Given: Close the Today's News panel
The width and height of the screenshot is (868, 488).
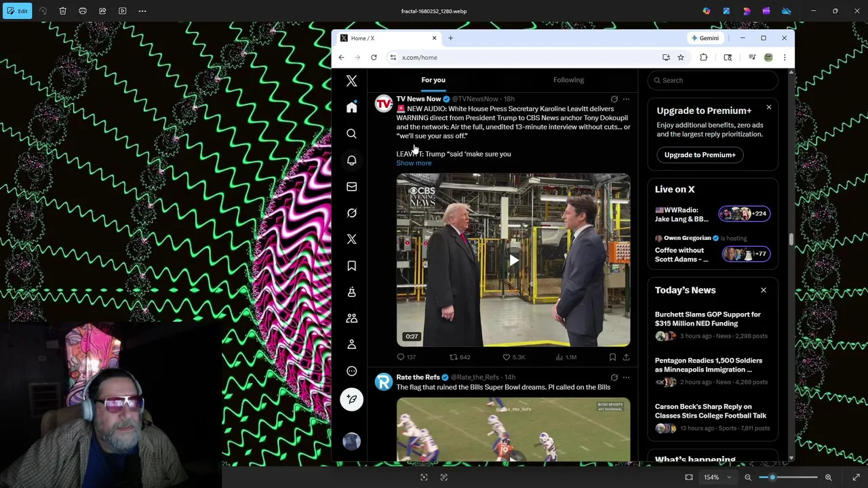Looking at the screenshot, I should click(764, 290).
